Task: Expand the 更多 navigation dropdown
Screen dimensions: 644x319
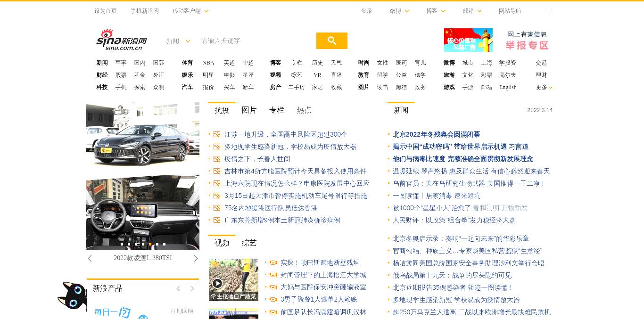Action: (x=544, y=87)
